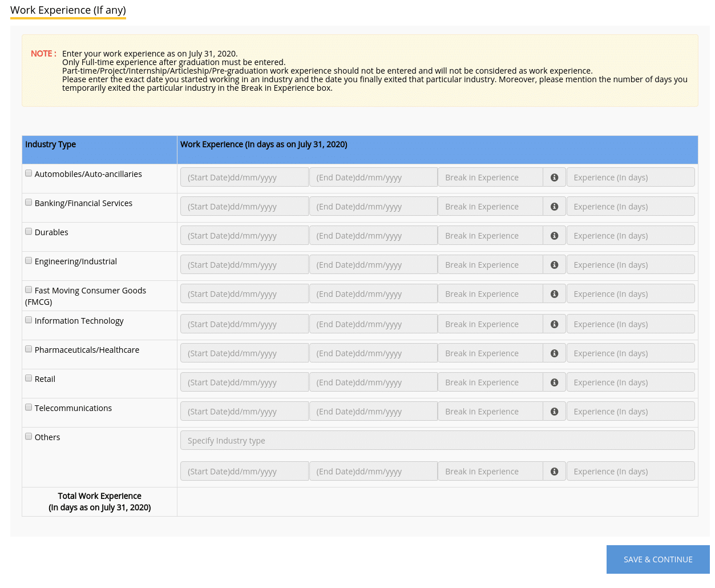Viewport: 715px width, 588px height.
Task: Click info icon in Engineering/Industrial row
Action: click(x=554, y=265)
